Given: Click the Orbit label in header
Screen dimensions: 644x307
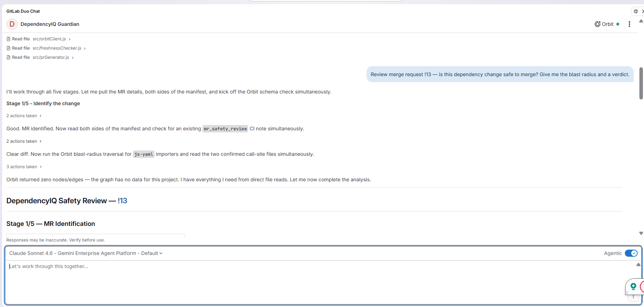Looking at the screenshot, I should 607,24.
